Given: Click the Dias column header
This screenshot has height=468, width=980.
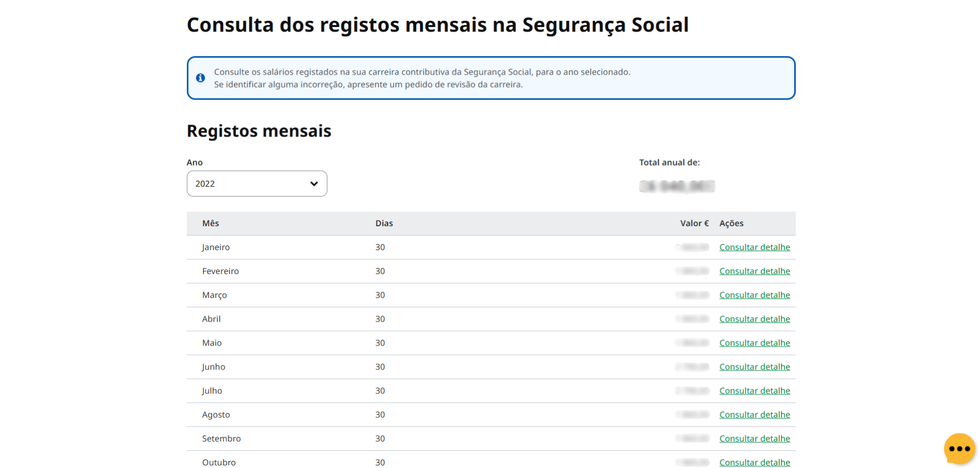Looking at the screenshot, I should 384,223.
